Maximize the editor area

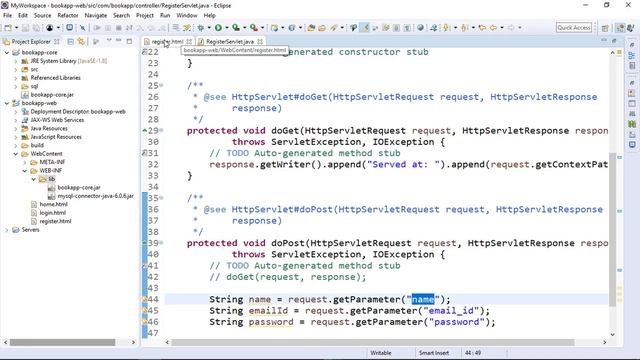click(614, 40)
